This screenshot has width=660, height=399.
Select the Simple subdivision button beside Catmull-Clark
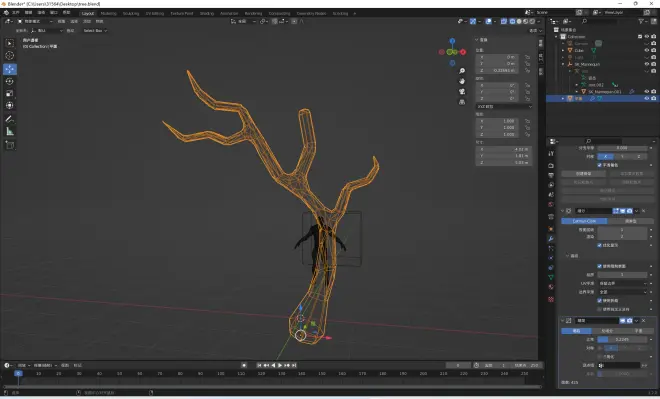click(631, 221)
